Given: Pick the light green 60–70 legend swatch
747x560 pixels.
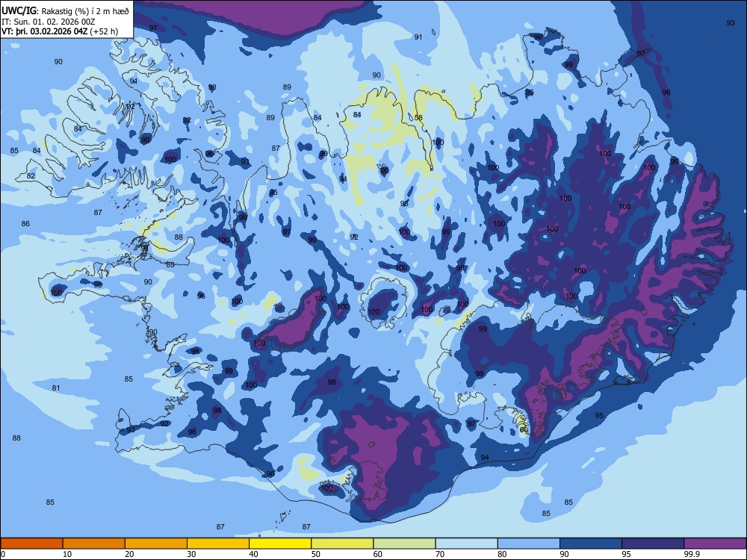Looking at the screenshot, I should [x=404, y=544].
